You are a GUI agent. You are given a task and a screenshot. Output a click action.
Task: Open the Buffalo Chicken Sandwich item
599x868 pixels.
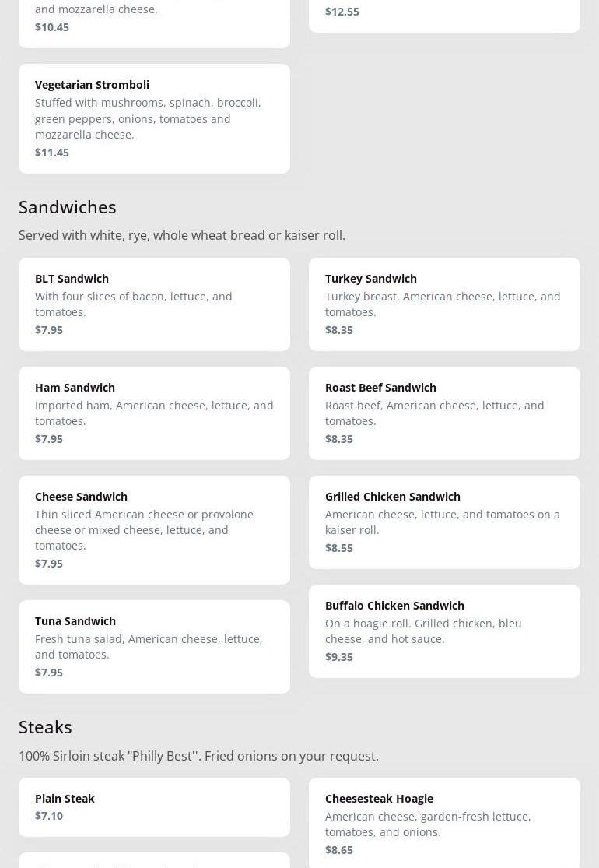444,631
